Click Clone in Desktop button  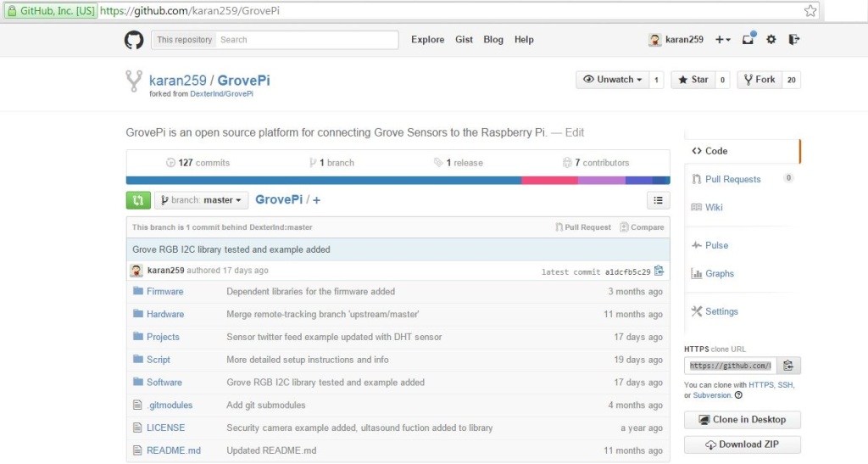click(x=743, y=420)
